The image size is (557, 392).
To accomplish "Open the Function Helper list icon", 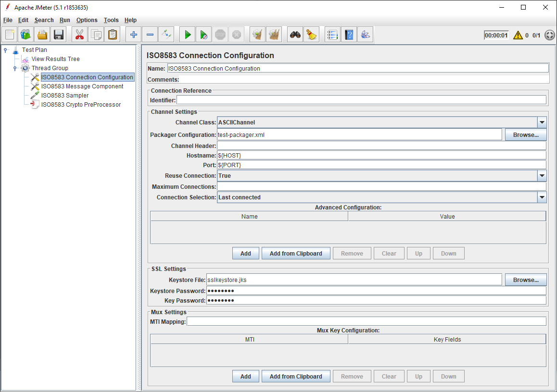I will point(332,35).
